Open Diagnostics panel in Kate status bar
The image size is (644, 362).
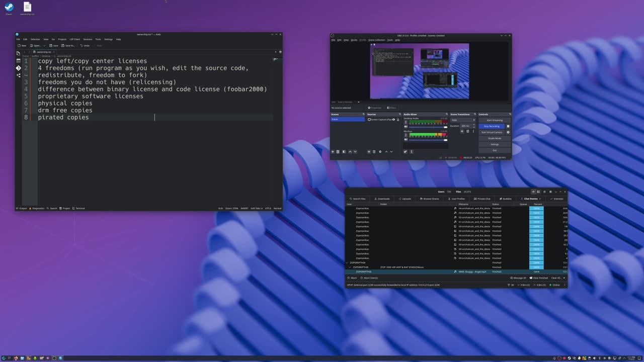coord(37,208)
